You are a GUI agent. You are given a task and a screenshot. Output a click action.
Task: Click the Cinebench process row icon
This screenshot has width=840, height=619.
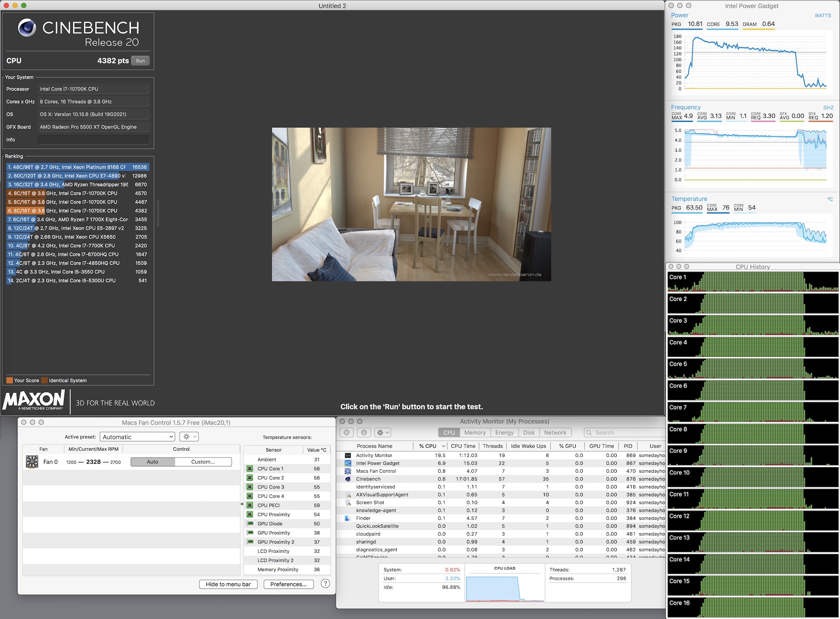(x=348, y=479)
